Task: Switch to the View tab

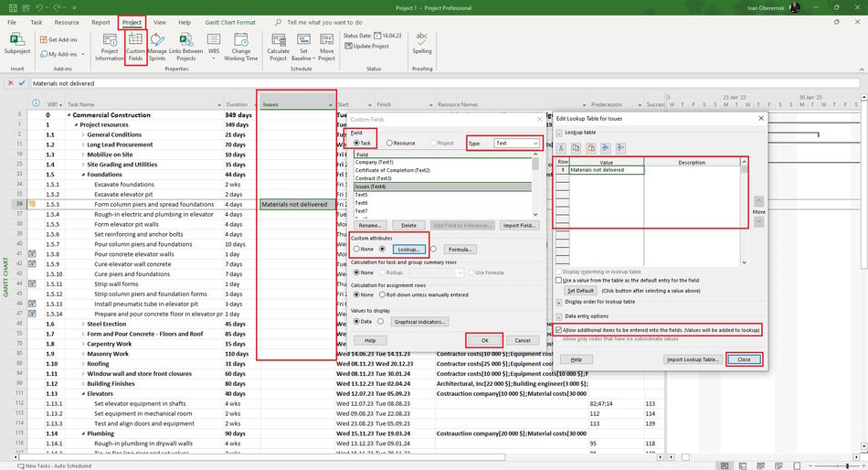Action: click(159, 22)
